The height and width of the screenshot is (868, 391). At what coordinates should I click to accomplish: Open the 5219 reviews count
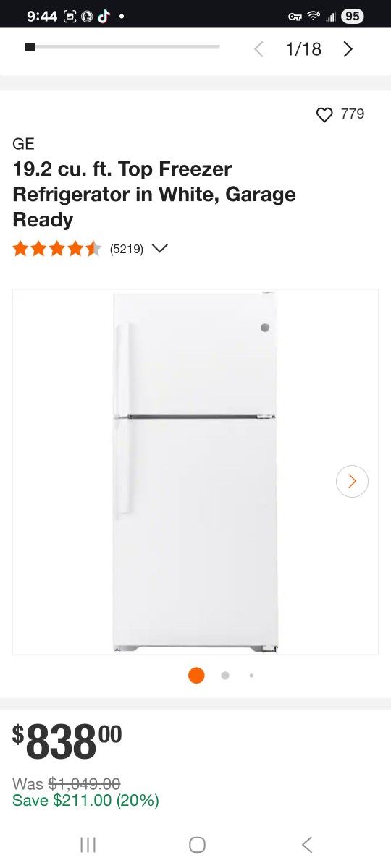tap(127, 250)
